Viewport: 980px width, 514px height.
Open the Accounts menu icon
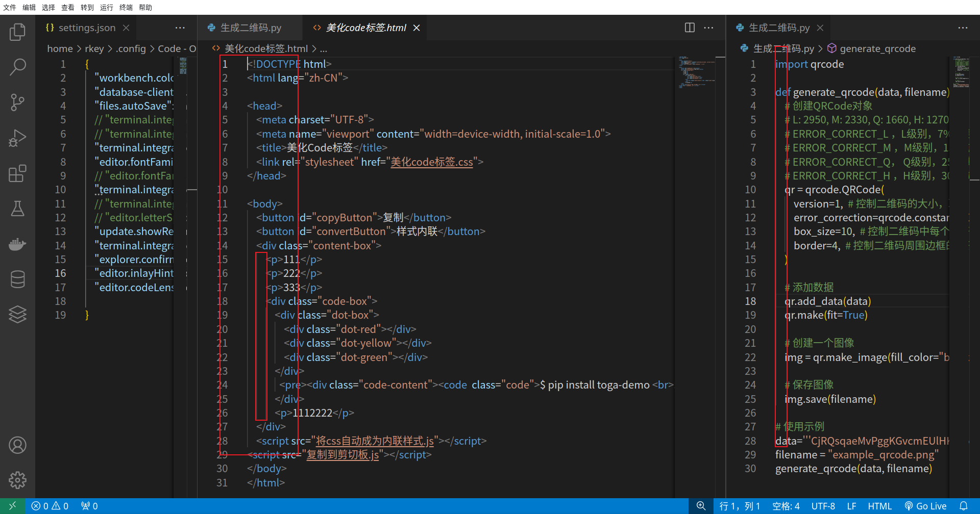(x=17, y=445)
